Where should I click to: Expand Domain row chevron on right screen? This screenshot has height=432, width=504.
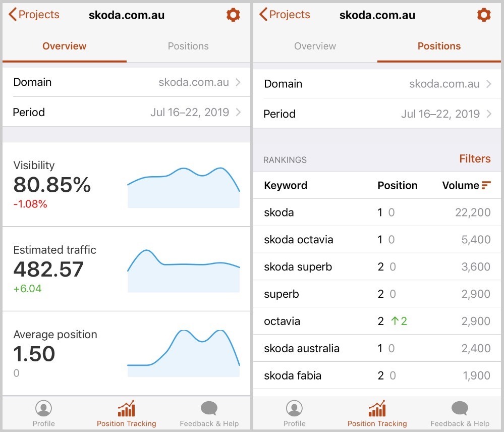(x=488, y=84)
